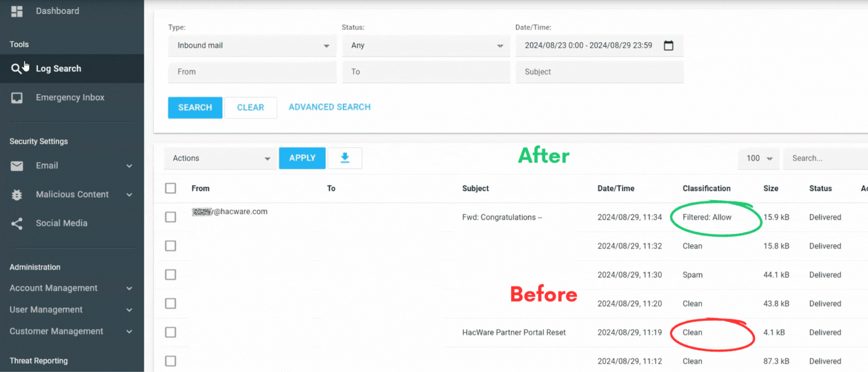The image size is (868, 372).
Task: Sort by the Classification column header
Action: pyautogui.click(x=707, y=188)
